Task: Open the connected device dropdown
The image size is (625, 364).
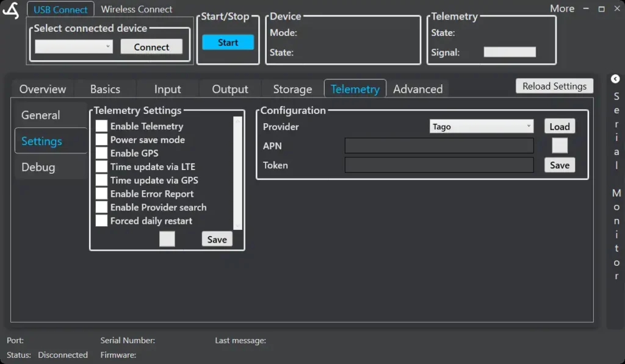Action: click(x=74, y=46)
